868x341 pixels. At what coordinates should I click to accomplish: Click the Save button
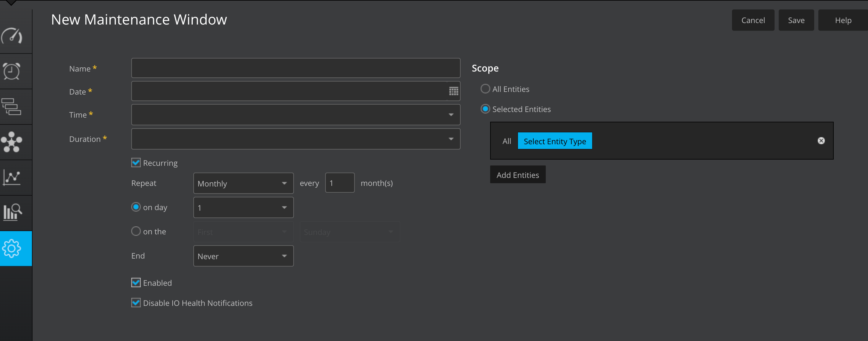coord(796,20)
